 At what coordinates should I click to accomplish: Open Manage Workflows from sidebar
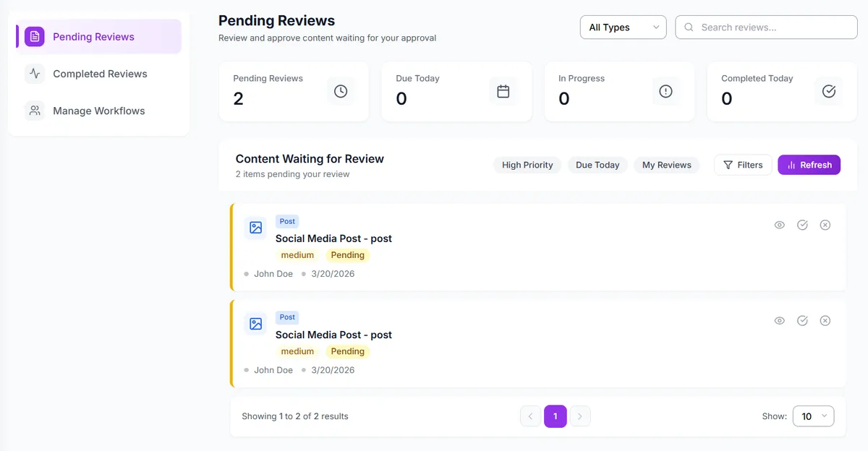(x=98, y=110)
